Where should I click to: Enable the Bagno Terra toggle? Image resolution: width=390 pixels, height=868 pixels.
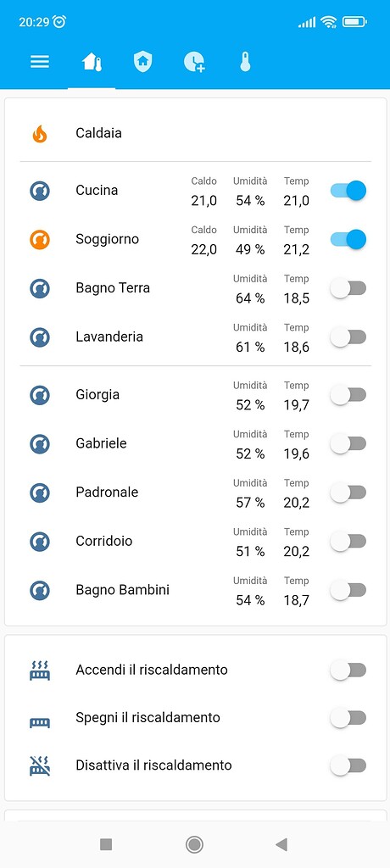click(348, 288)
